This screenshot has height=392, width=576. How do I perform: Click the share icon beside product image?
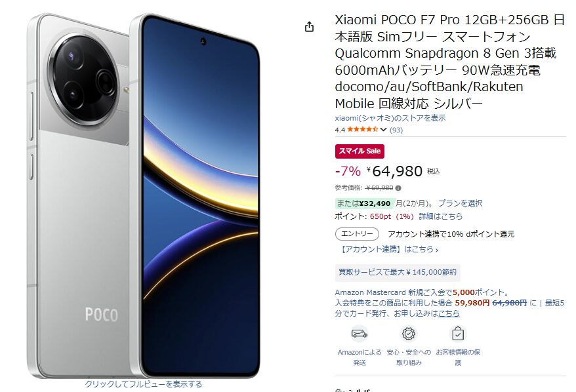(x=309, y=27)
